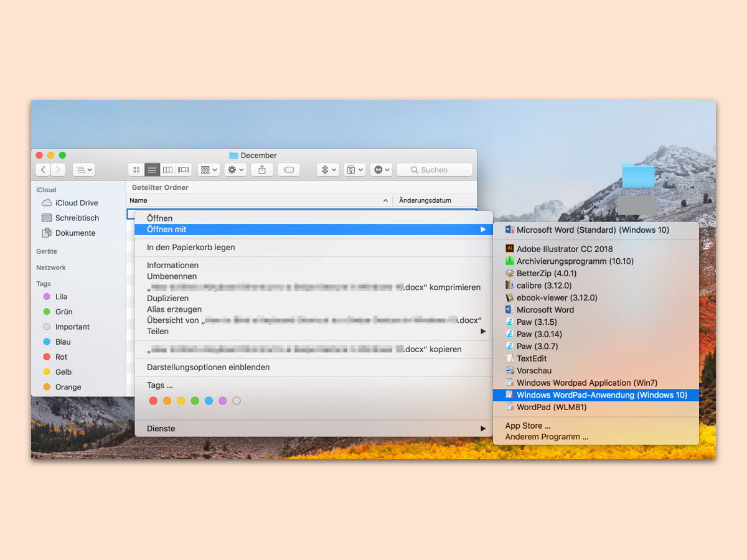Select the Blau tag in sidebar
Viewport: 747px width, 560px height.
[x=57, y=342]
